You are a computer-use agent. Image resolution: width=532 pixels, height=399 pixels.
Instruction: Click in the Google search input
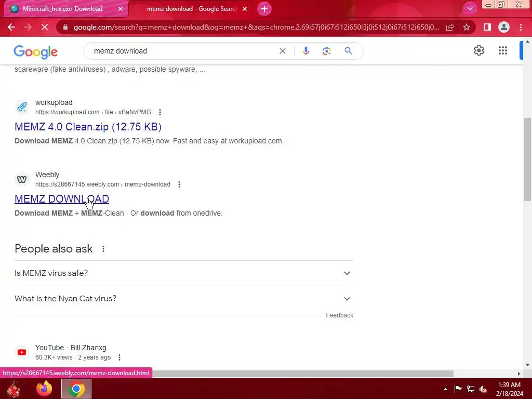(x=183, y=51)
